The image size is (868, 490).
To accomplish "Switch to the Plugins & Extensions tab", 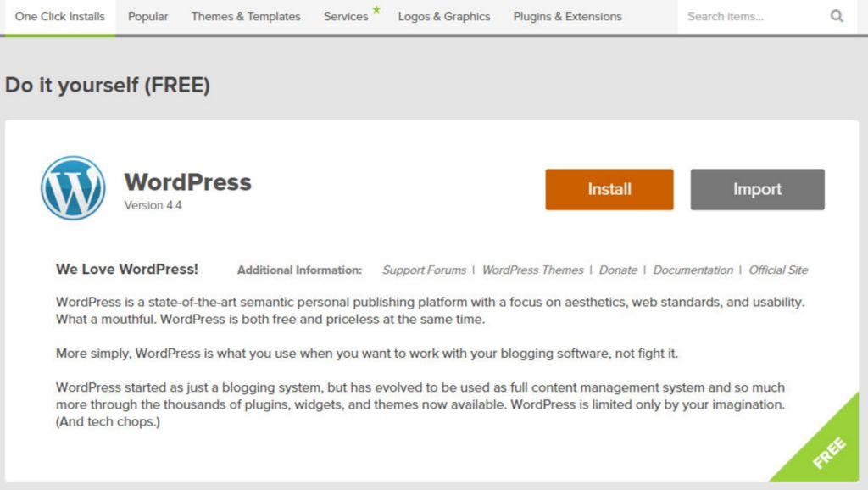I will (x=567, y=16).
